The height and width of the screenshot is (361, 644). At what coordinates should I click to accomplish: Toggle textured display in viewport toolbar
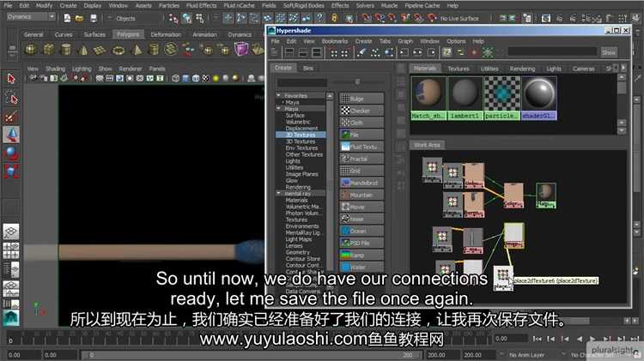(x=206, y=78)
